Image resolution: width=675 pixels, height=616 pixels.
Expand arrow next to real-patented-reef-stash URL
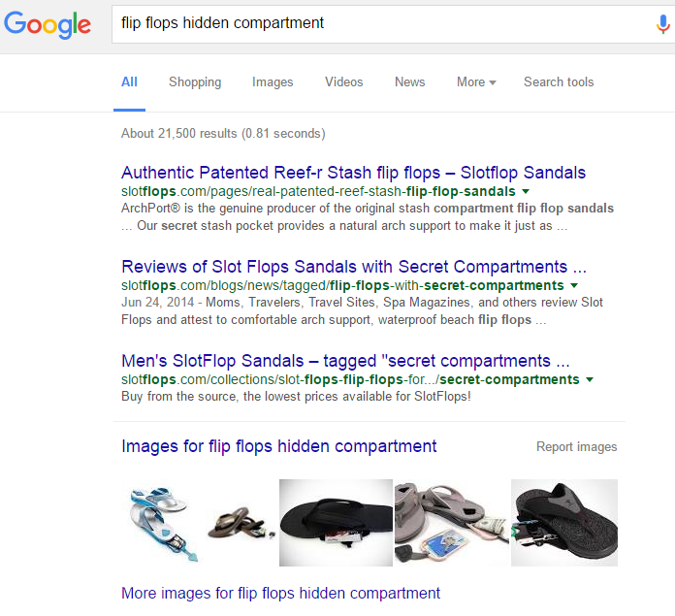[x=526, y=191]
